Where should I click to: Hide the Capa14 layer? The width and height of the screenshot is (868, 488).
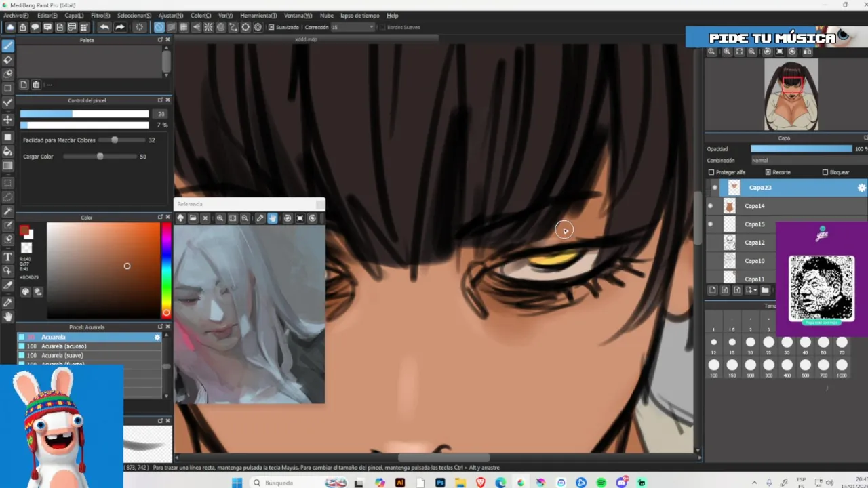pyautogui.click(x=710, y=206)
